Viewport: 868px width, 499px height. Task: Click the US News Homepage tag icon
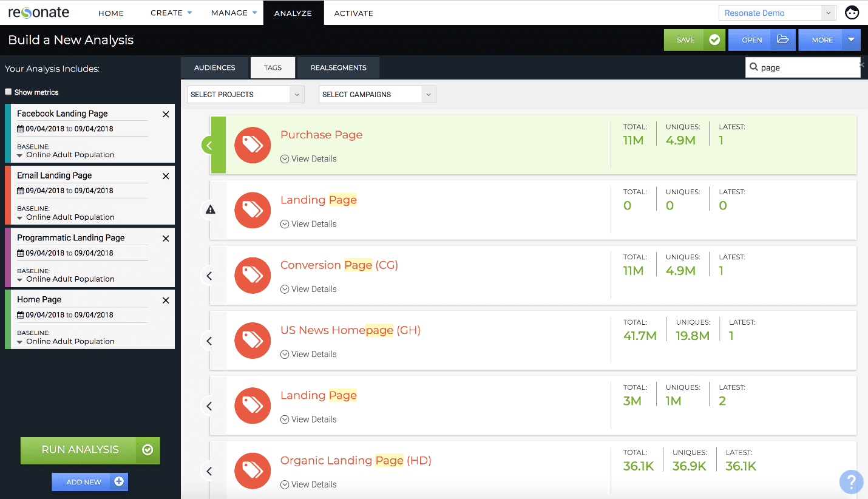tap(252, 341)
